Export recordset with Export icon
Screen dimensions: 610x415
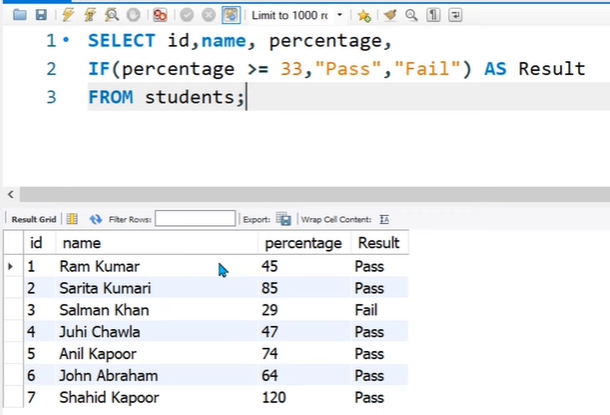click(x=284, y=219)
